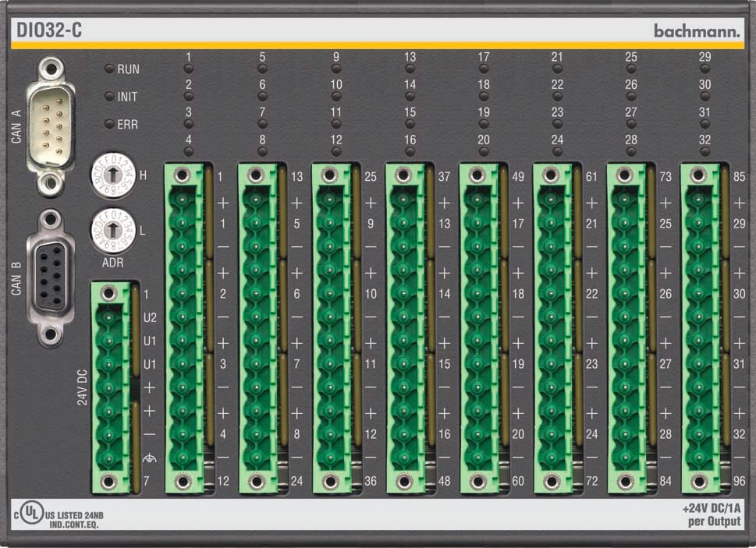Click the ground symbol on 24V DC connector
Screen dimensions: 756x548
pos(150,458)
